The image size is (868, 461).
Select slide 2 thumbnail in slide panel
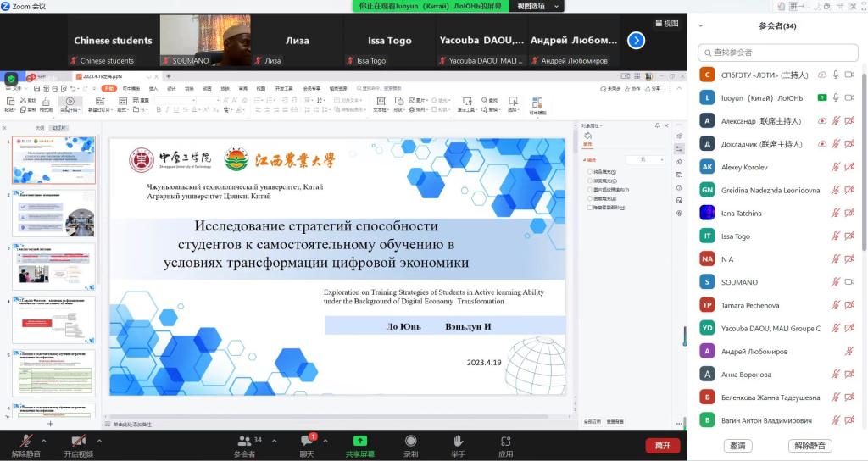click(x=53, y=214)
